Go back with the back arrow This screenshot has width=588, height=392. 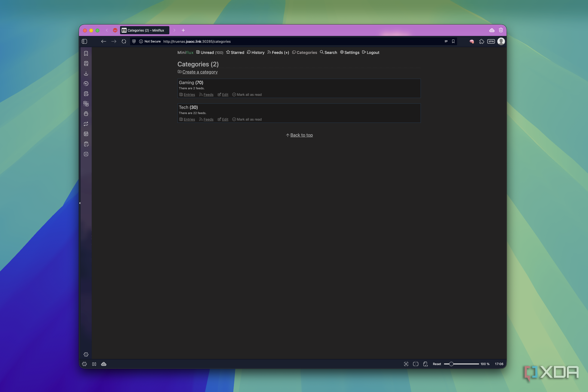click(x=103, y=41)
